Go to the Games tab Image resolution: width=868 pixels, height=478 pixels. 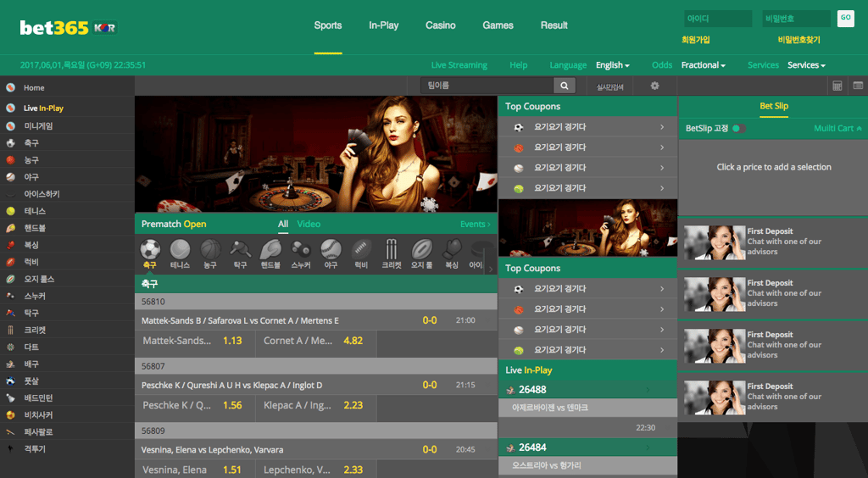pos(498,25)
